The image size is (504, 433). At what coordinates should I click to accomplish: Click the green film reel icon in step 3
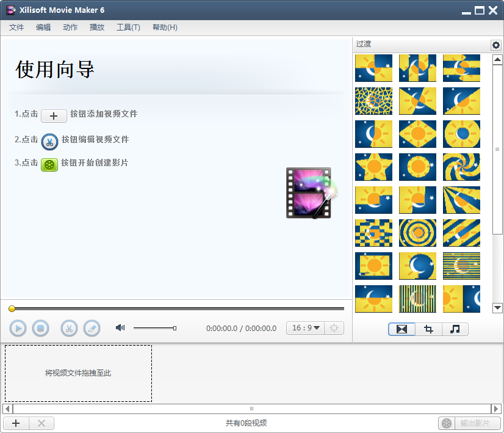click(x=49, y=165)
